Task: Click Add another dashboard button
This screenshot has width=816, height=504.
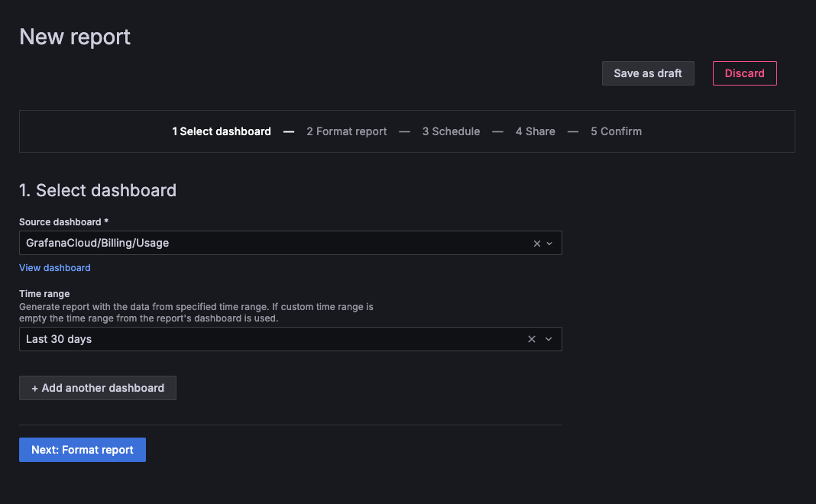Action: [x=98, y=388]
